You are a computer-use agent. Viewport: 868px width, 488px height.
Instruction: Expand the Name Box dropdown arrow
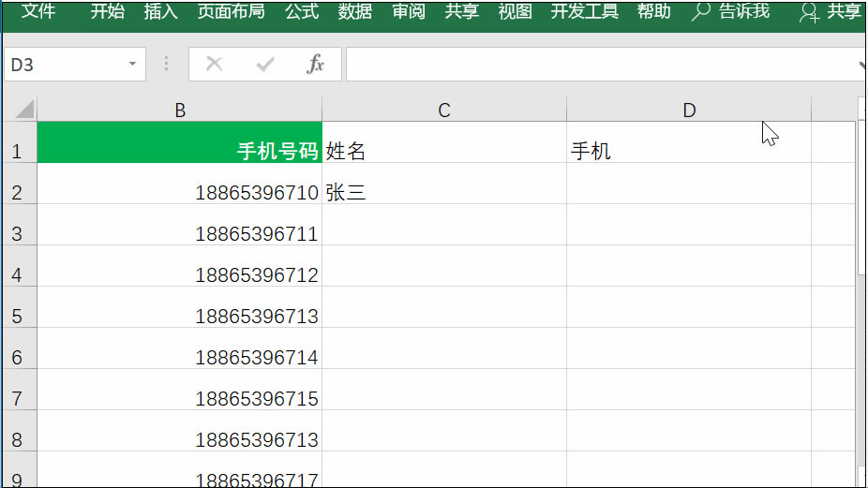(132, 65)
